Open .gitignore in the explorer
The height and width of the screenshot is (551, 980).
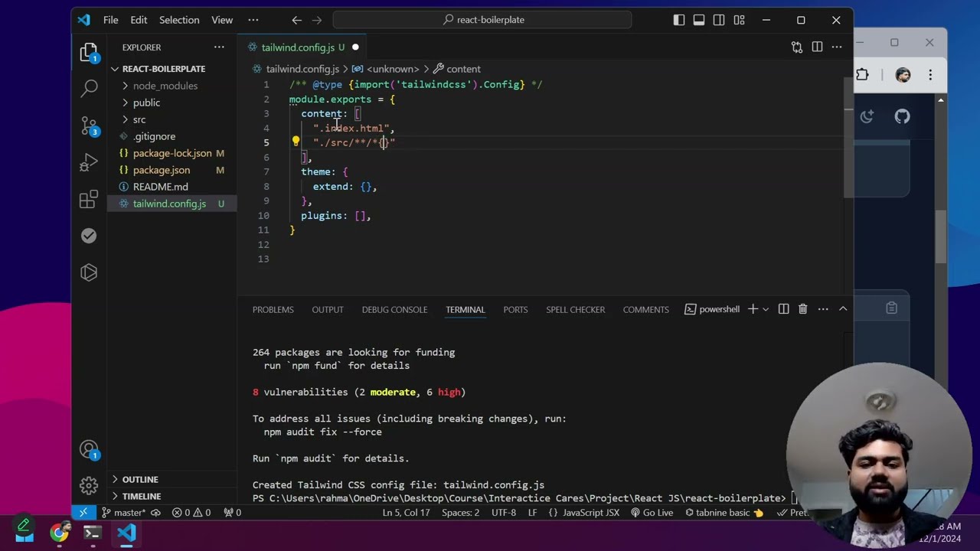[154, 136]
